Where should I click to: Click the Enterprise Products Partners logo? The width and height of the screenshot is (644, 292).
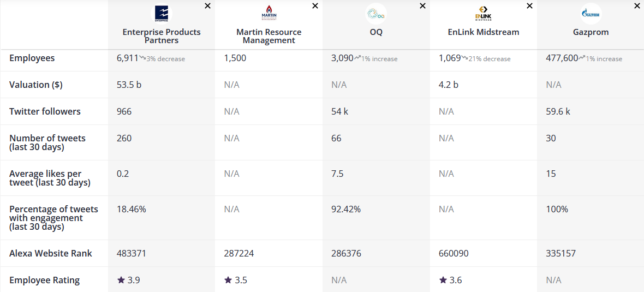pyautogui.click(x=162, y=14)
